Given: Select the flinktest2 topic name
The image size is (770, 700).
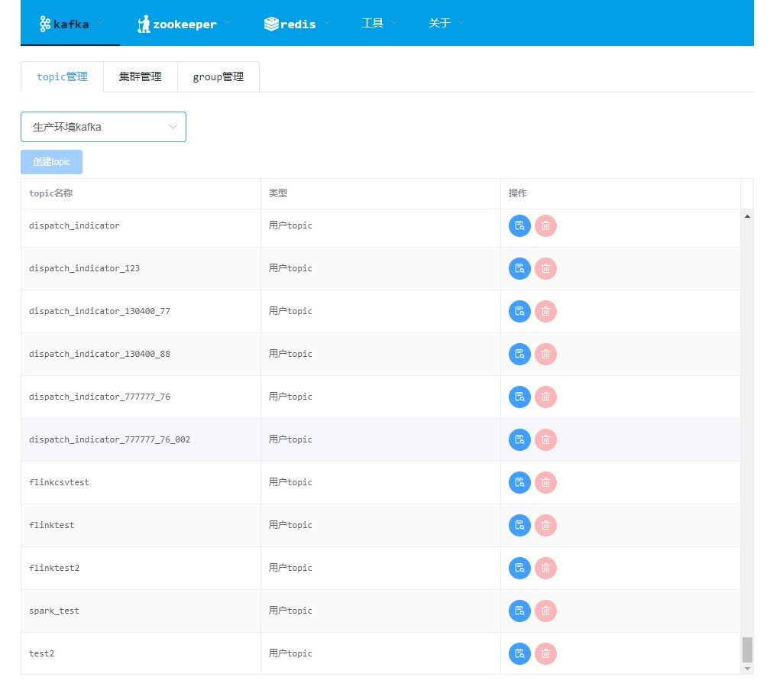Looking at the screenshot, I should (x=54, y=567).
